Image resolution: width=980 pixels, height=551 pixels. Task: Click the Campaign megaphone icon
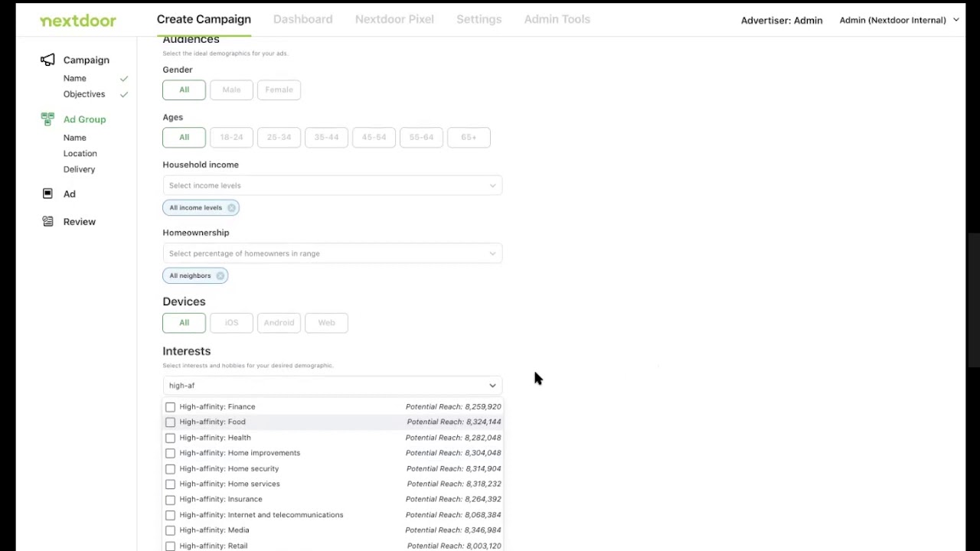[47, 60]
